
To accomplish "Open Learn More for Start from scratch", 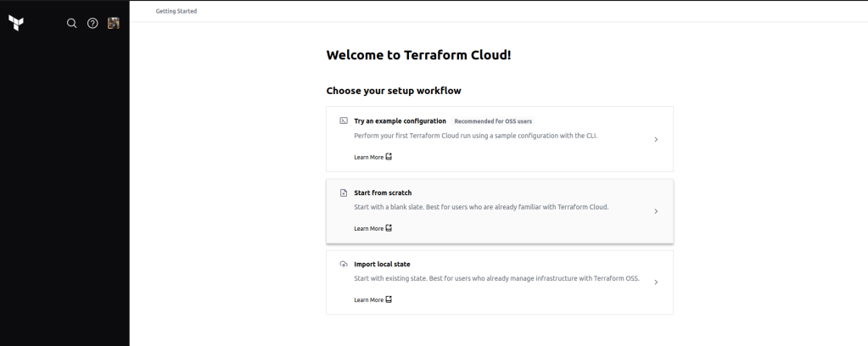I will pos(368,228).
